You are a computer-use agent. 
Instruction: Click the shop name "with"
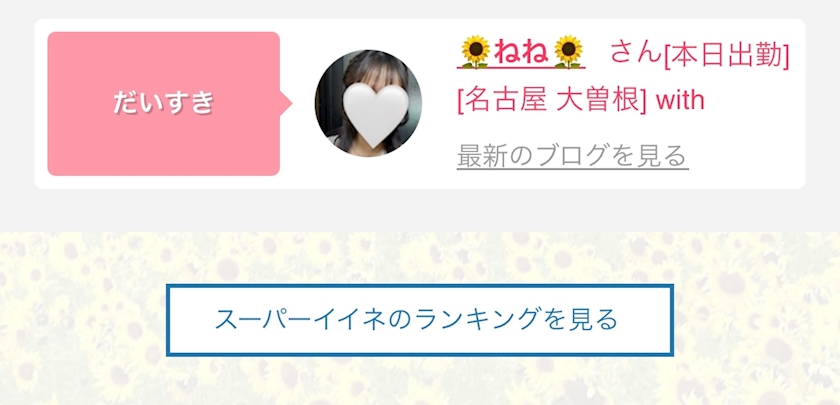[x=680, y=100]
